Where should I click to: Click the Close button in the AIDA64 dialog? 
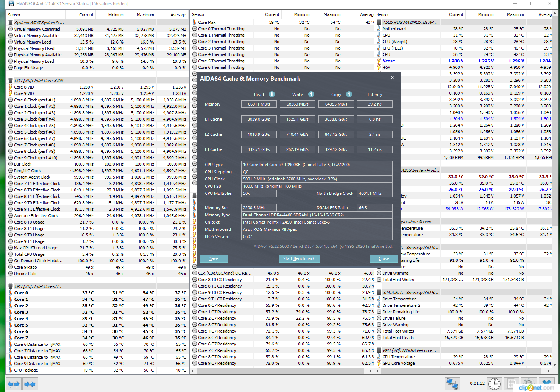(x=384, y=258)
